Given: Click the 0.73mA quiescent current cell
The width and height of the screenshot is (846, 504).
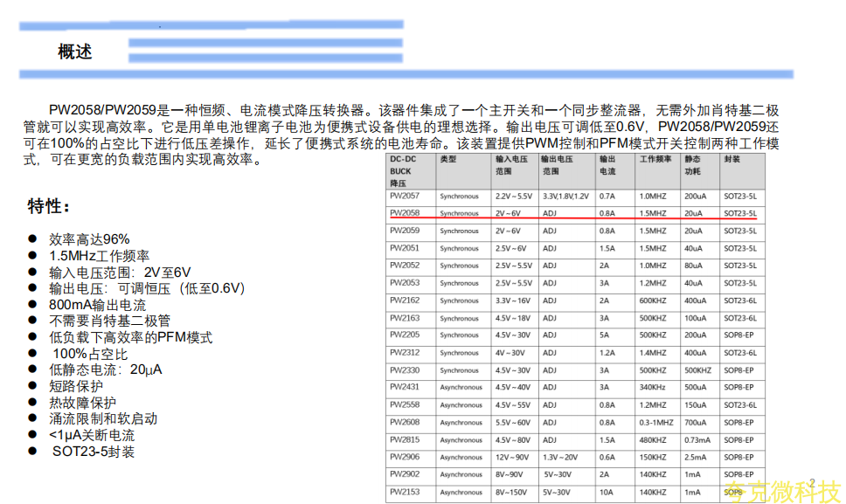Looking at the screenshot, I should (697, 440).
